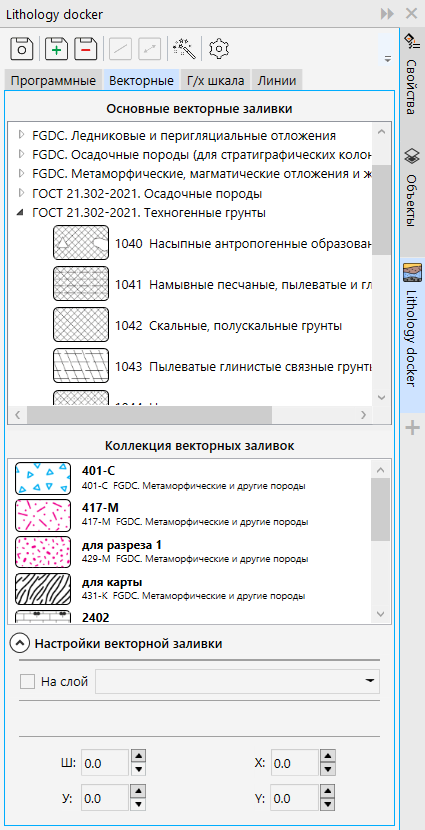
Task: Click down arrow of main fills scrollbar
Action: [x=381, y=396]
